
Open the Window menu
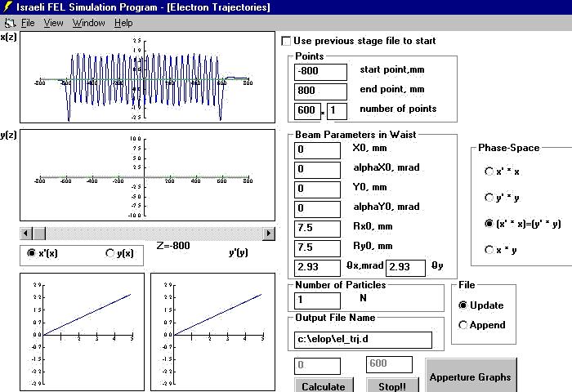(x=88, y=23)
